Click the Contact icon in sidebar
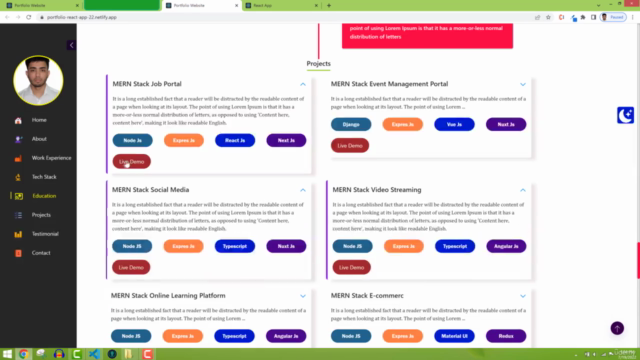This screenshot has width=640, height=360. point(18,253)
